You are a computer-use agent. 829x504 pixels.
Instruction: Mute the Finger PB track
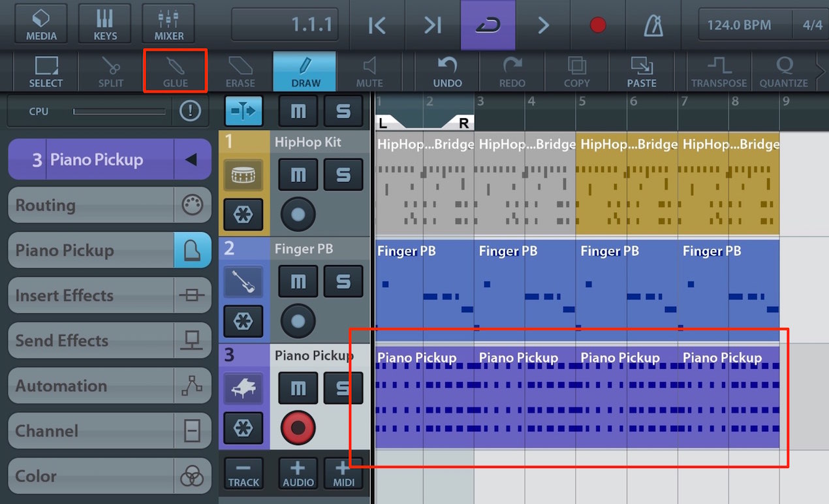pos(298,281)
